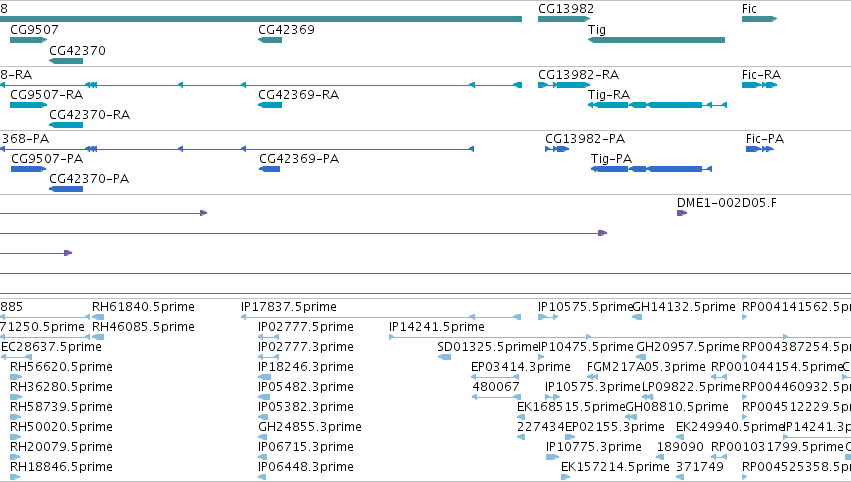Screen dimensions: 851x482
Task: Click the IP18246.3prime EST label
Action: 306,366
